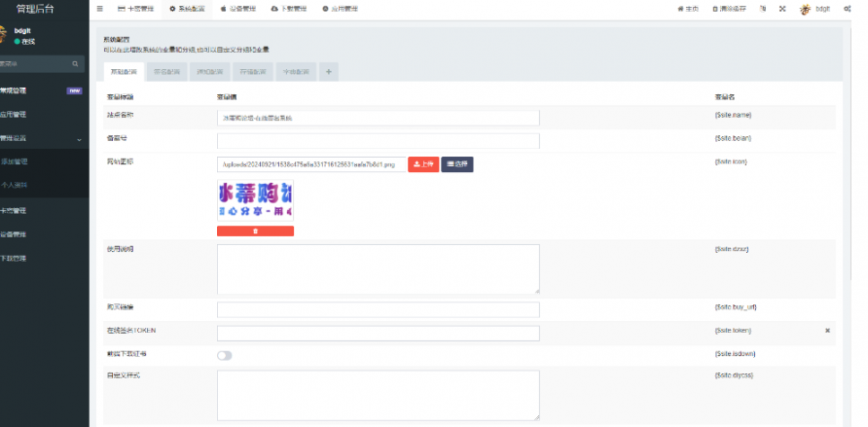Switch to the 字典配置 config tab
This screenshot has height=427, width=868.
296,72
